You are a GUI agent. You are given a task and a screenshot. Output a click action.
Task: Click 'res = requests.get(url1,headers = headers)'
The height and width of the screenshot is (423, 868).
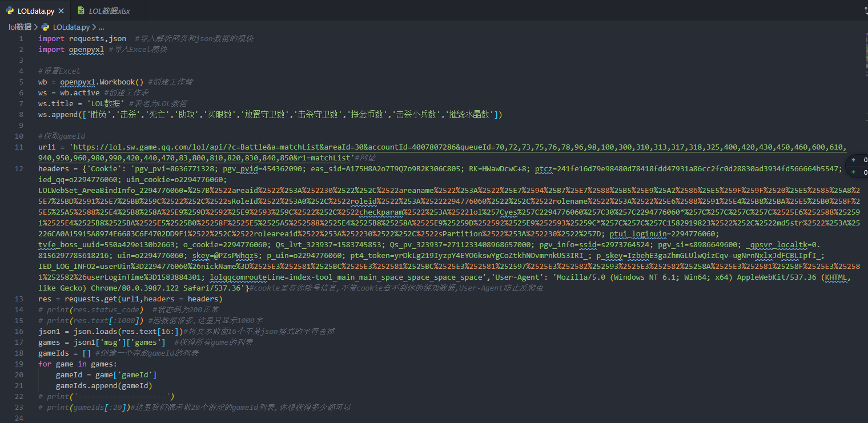130,299
